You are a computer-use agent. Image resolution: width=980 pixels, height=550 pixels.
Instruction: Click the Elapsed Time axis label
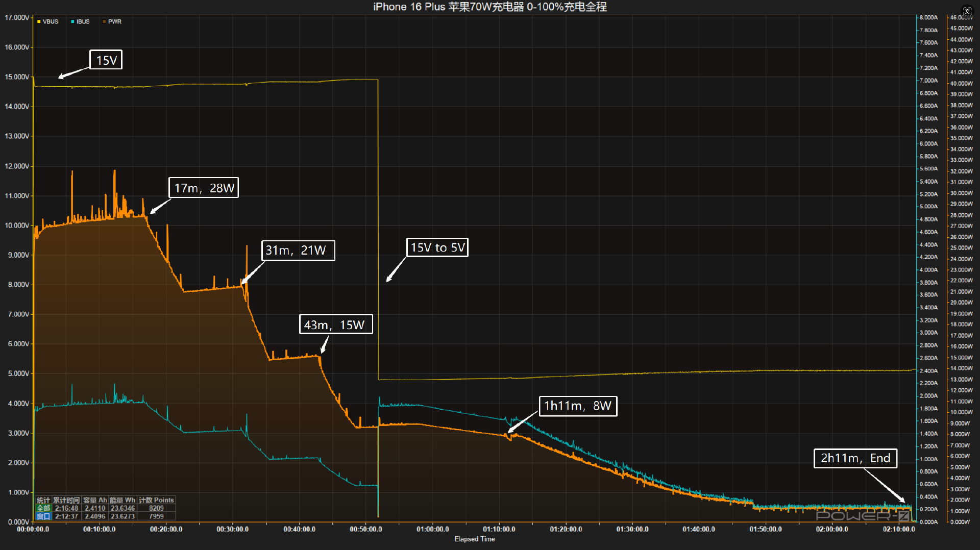point(475,539)
